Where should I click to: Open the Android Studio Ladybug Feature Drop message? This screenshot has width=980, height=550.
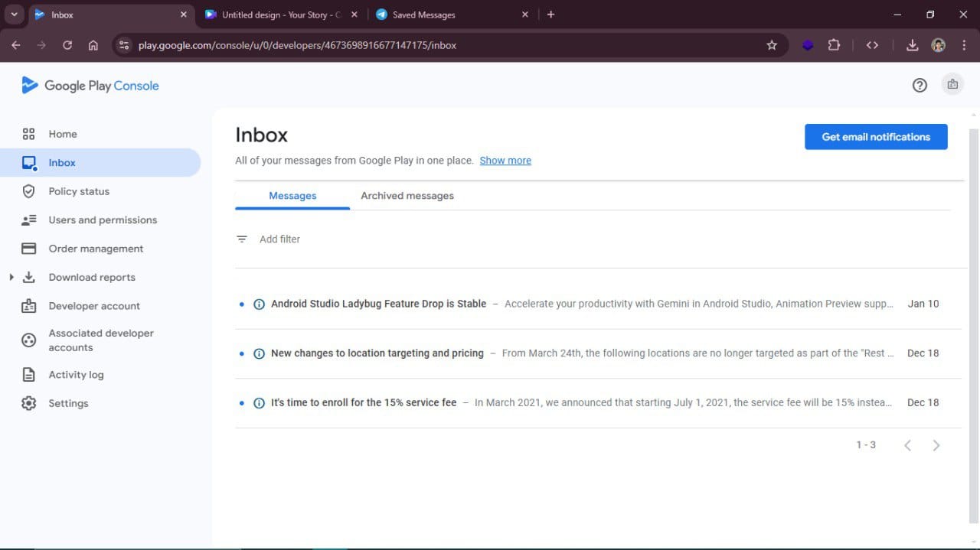tap(598, 304)
